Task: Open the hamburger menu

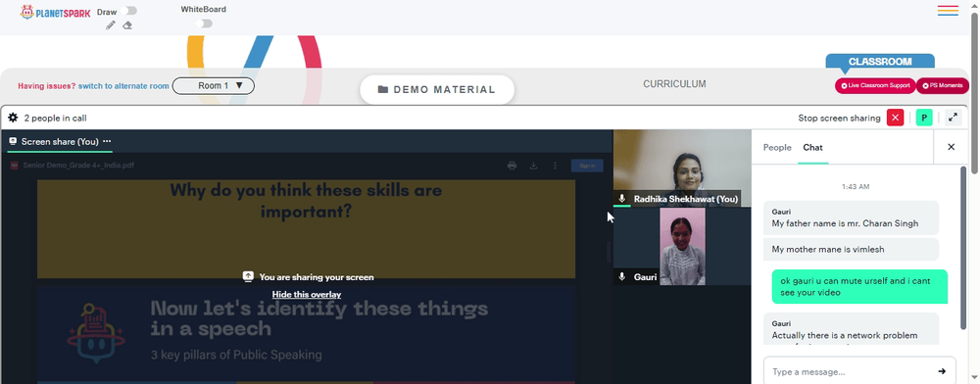Action: pyautogui.click(x=948, y=11)
